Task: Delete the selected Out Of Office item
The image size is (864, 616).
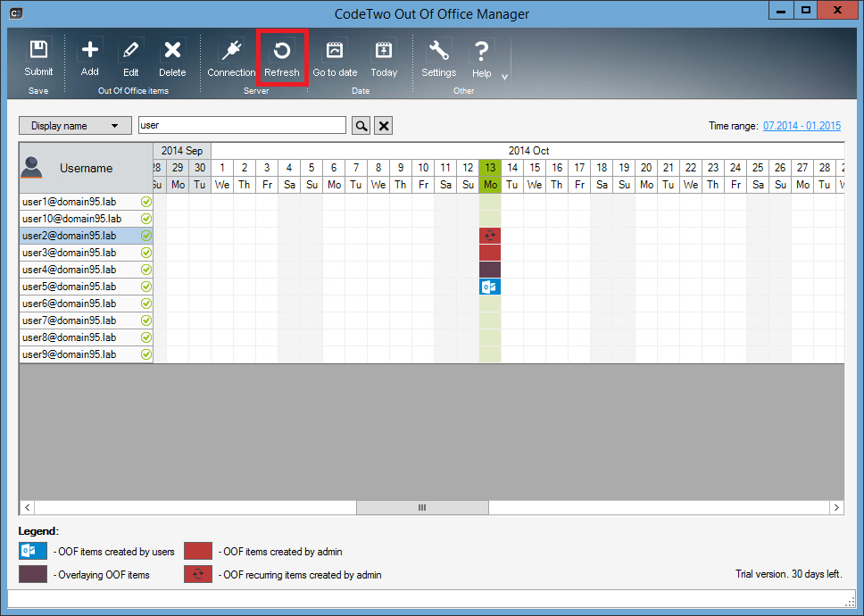Action: coord(172,58)
